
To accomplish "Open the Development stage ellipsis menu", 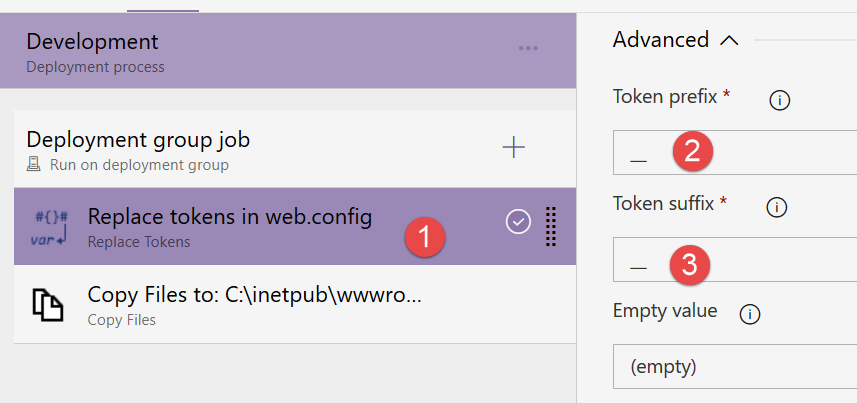I will tap(528, 48).
